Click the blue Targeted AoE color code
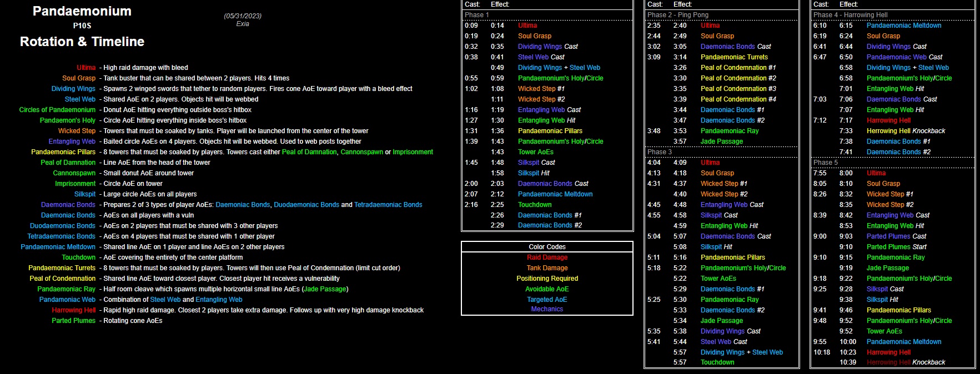 [547, 300]
